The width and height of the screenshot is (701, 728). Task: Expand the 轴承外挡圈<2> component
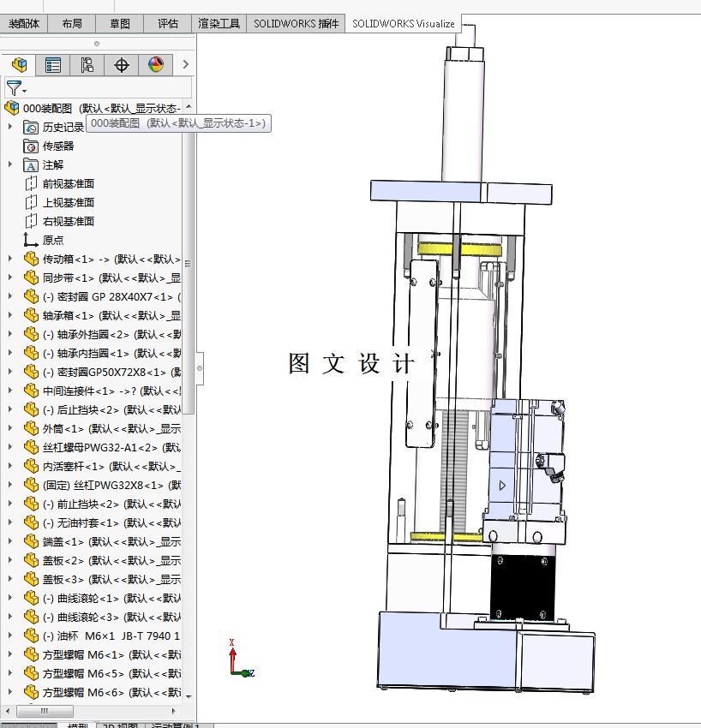(x=10, y=334)
